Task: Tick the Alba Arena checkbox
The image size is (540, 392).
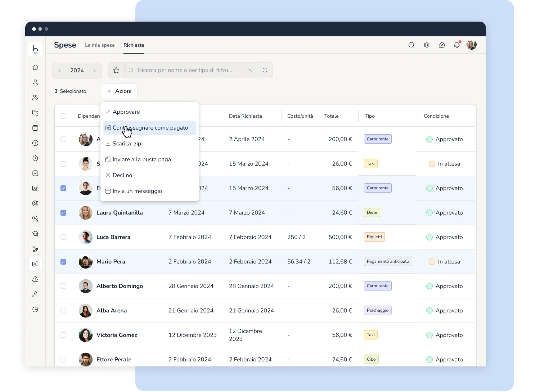Action: tap(63, 311)
